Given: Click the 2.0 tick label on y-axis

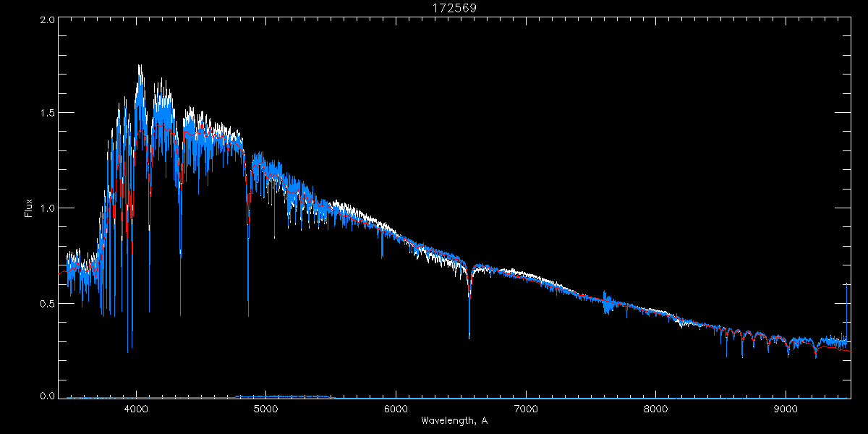Looking at the screenshot, I should (x=47, y=20).
